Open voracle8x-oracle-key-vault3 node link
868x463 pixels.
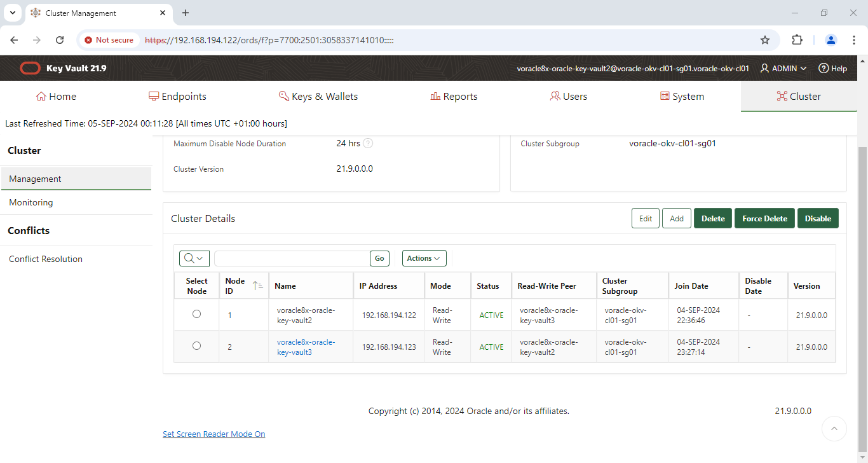306,347
